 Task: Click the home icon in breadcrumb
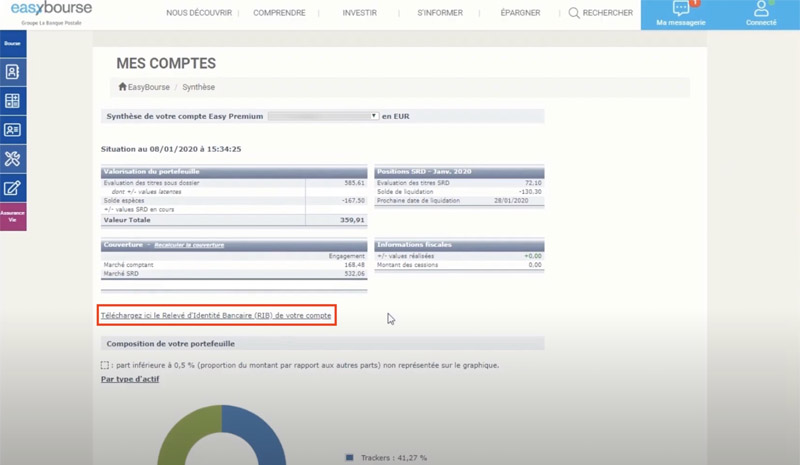click(x=122, y=86)
